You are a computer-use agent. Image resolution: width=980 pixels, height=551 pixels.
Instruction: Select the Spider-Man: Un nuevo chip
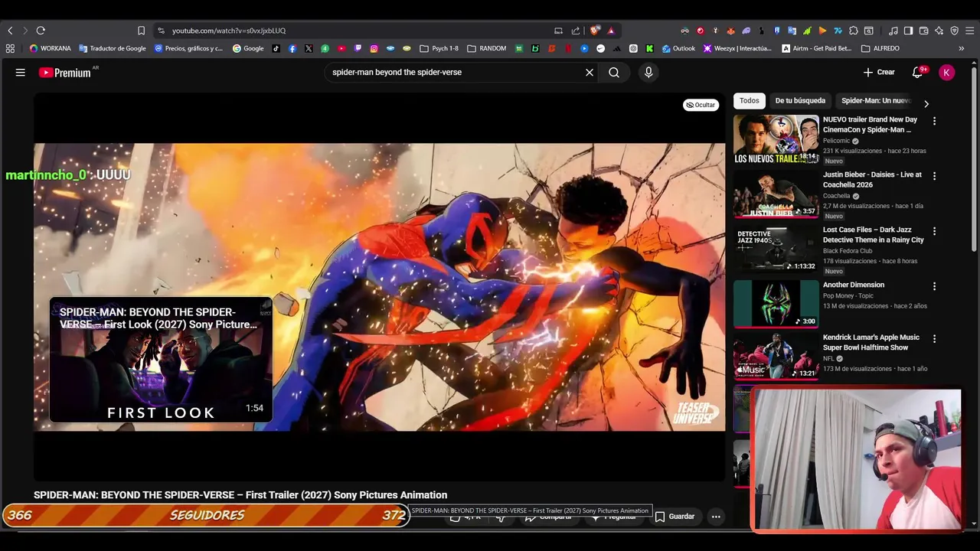click(x=876, y=100)
